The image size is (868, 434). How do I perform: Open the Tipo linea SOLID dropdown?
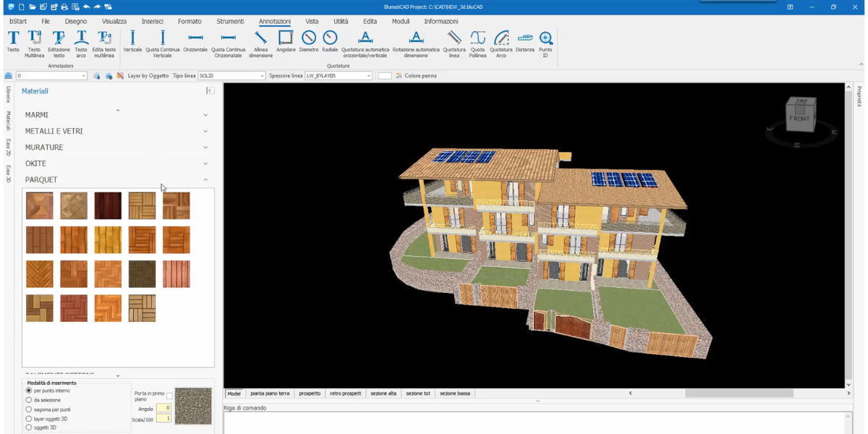(262, 76)
